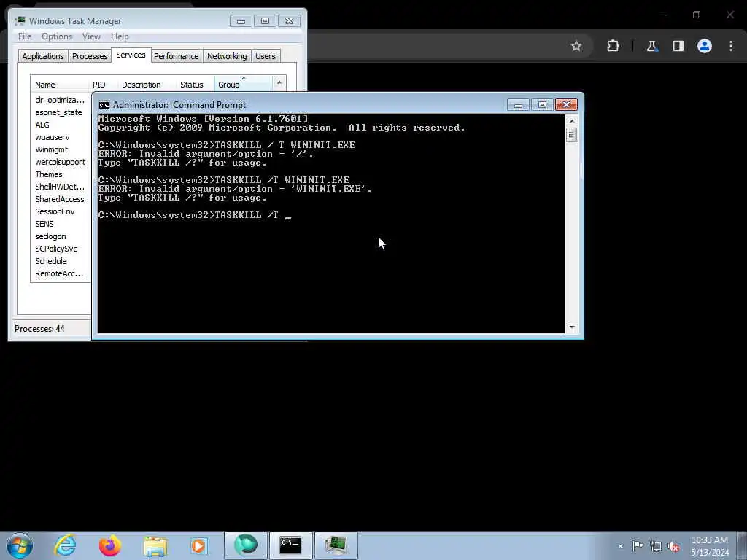Activate Task Manager taskbar button
The image size is (747, 560).
point(336,545)
